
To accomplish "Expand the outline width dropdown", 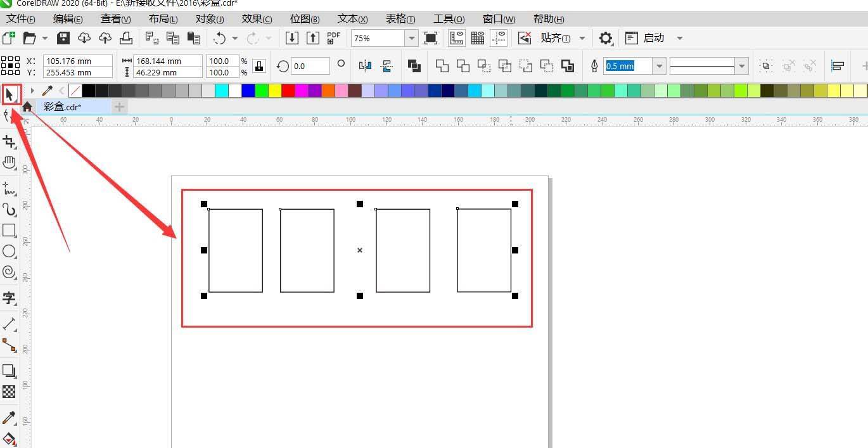I will coord(660,66).
